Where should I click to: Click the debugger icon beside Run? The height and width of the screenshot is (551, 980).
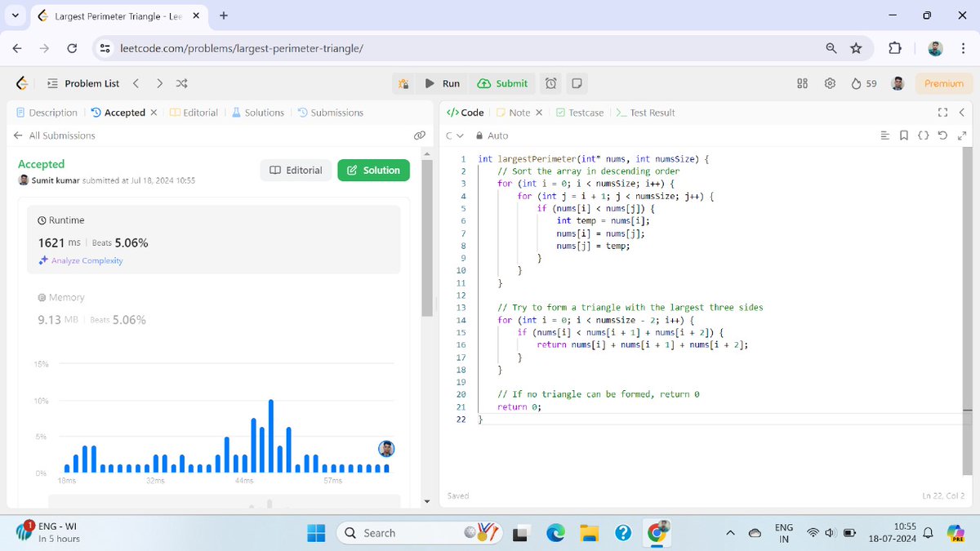tap(403, 83)
